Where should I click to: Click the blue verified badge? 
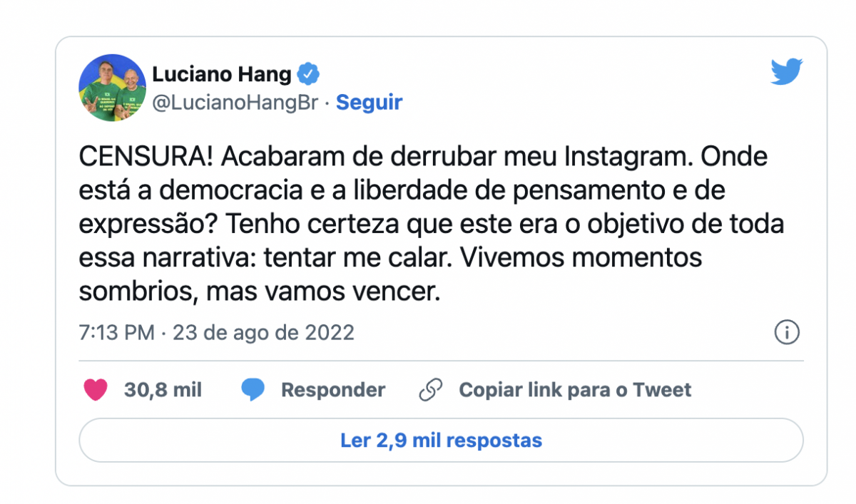[308, 73]
